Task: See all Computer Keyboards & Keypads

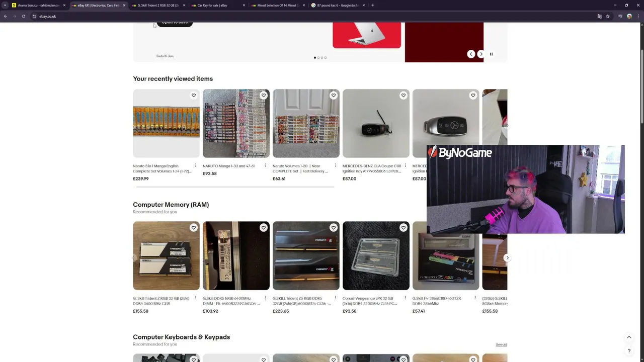Action: pyautogui.click(x=501, y=344)
